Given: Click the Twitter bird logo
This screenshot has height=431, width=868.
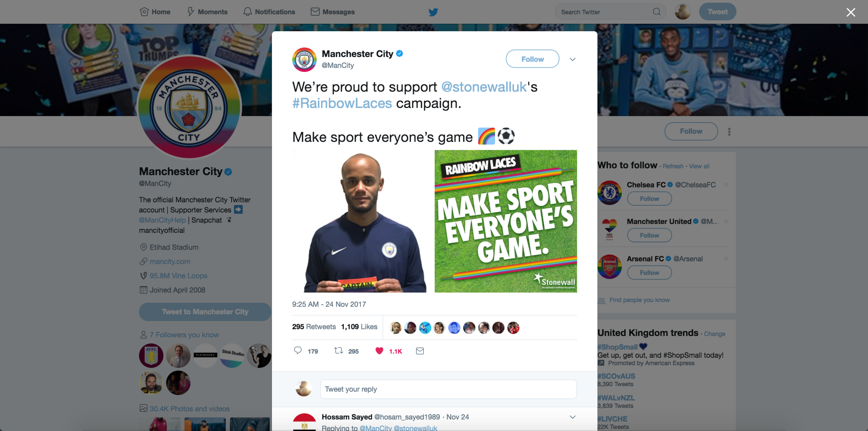Looking at the screenshot, I should tap(433, 12).
